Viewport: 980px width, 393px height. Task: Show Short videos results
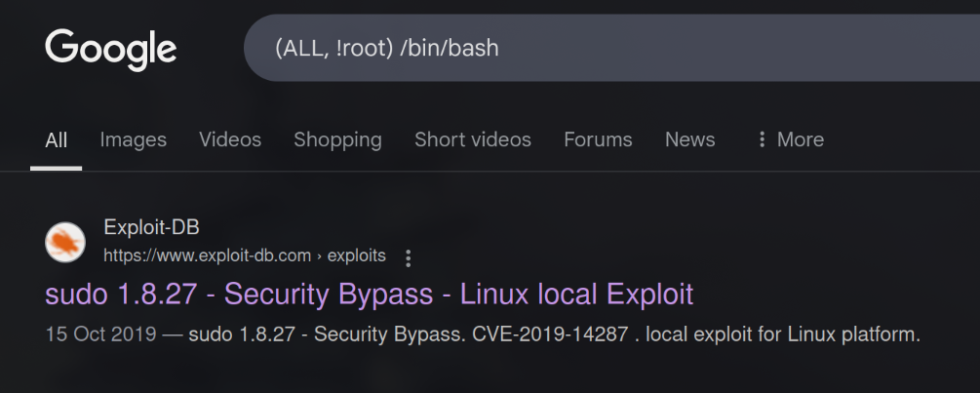pos(473,139)
